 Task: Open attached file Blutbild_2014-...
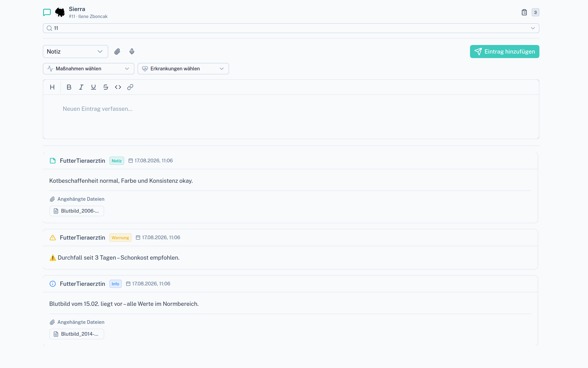click(77, 334)
